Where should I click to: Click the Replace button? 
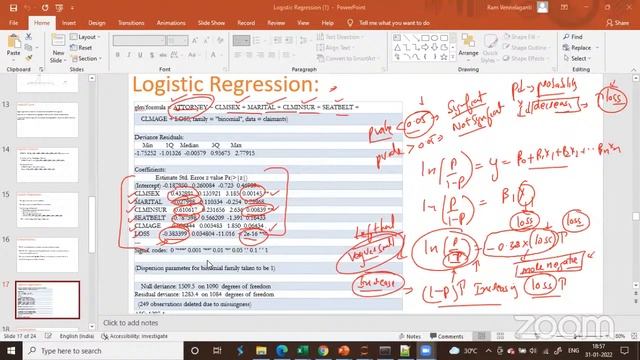(x=577, y=48)
